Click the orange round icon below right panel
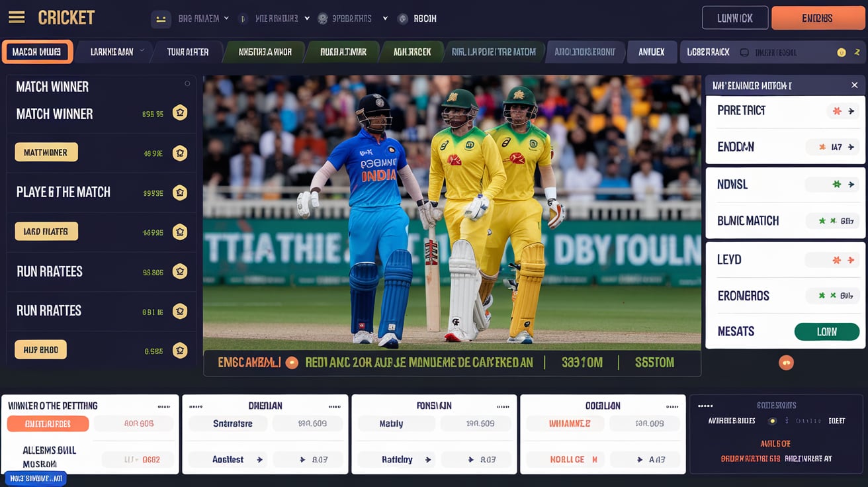The image size is (868, 487). tap(786, 363)
